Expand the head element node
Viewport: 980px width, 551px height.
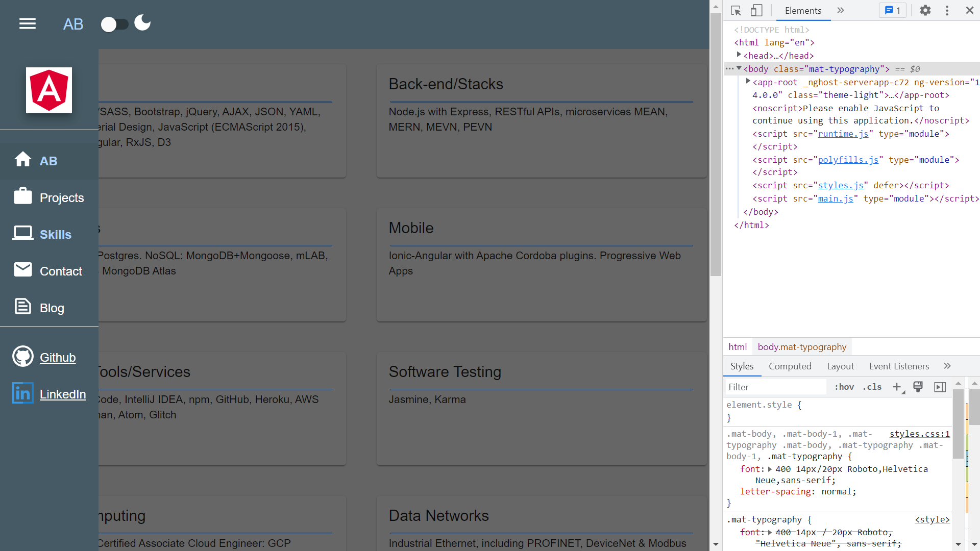point(739,55)
